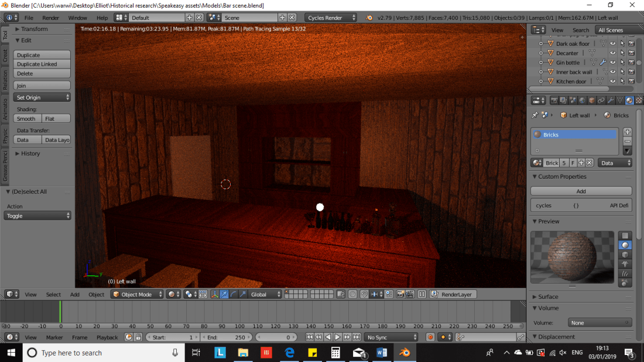Open the Modifiers properties tab (wrench icon)
The image size is (644, 362).
pos(610,100)
